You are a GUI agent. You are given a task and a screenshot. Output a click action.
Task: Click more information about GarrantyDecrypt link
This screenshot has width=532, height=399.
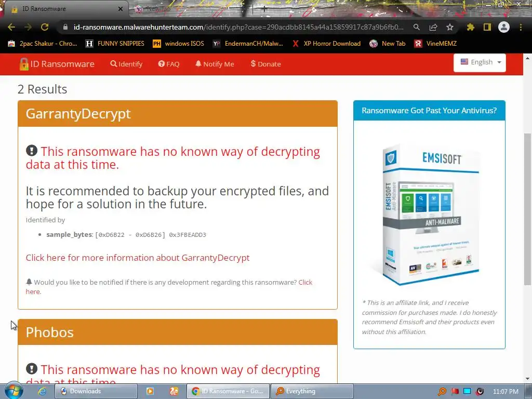(x=137, y=258)
